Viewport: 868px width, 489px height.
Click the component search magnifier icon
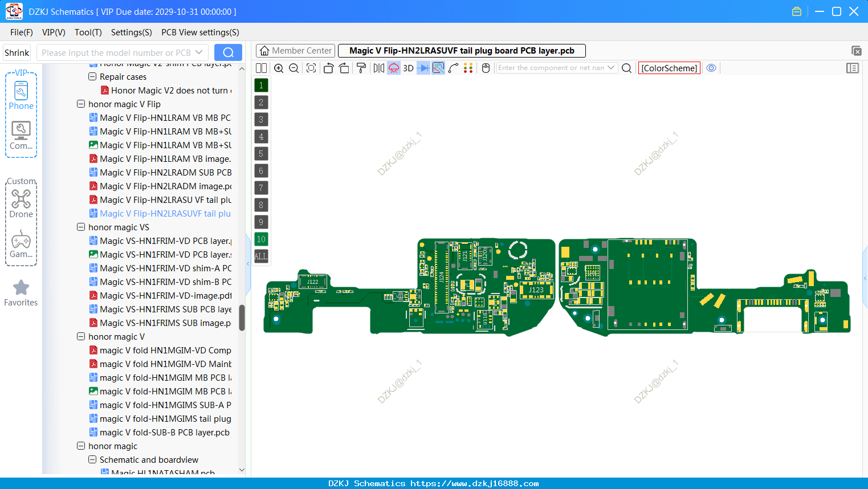coord(626,68)
